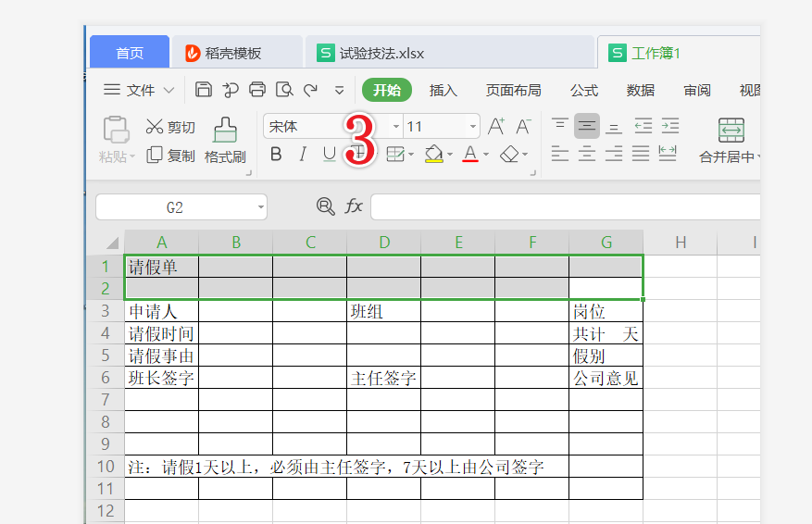
Task: Click select-all corner triangle of sheet
Action: click(112, 243)
